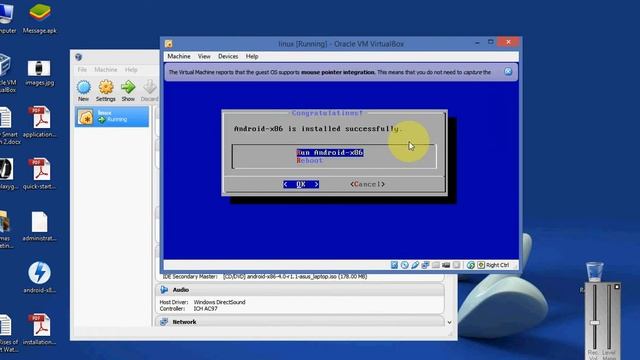Open the Machine menu in VirtualBox Manager
Image resolution: width=640 pixels, height=360 pixels.
[106, 70]
